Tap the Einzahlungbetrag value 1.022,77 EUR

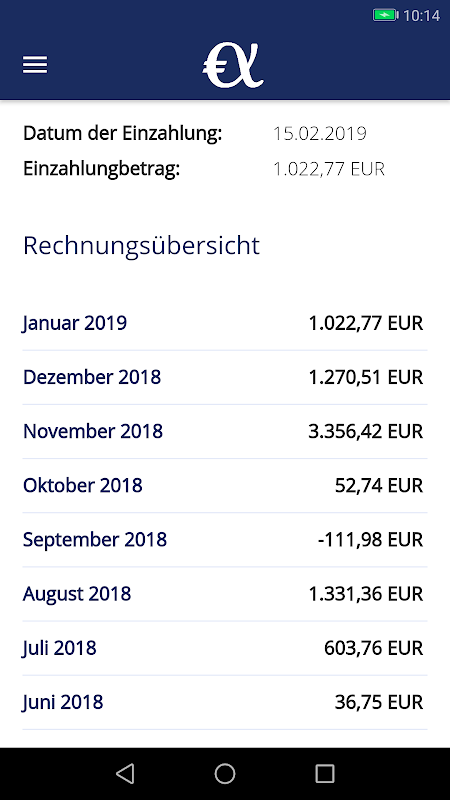(329, 169)
